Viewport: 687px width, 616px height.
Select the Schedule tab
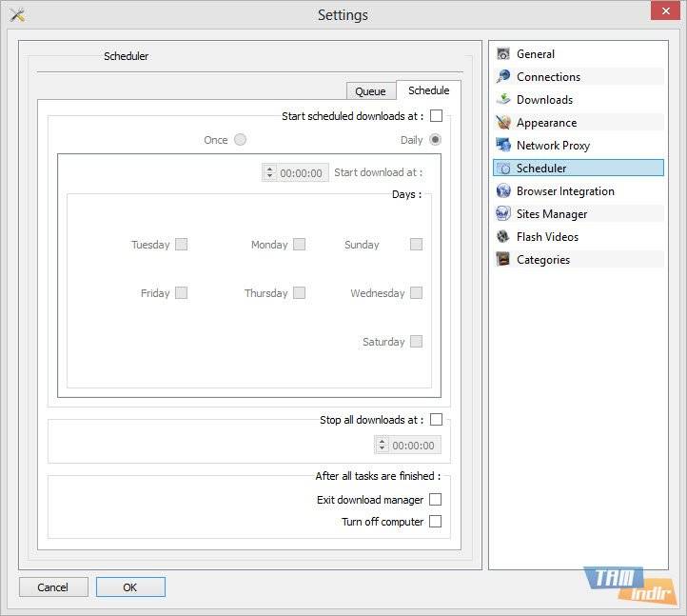428,90
